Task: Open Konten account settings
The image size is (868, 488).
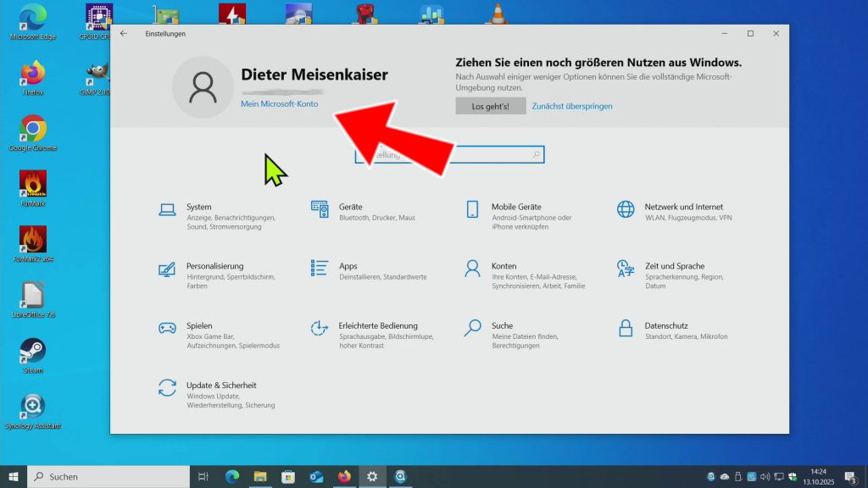Action: coord(504,267)
